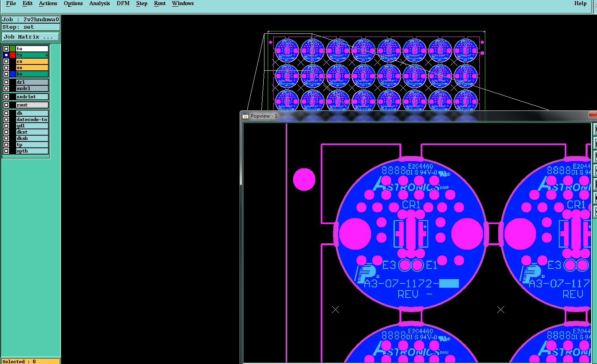This screenshot has width=597, height=364.
Task: Click the green color swatch of layer 'to'
Action: (13, 49)
